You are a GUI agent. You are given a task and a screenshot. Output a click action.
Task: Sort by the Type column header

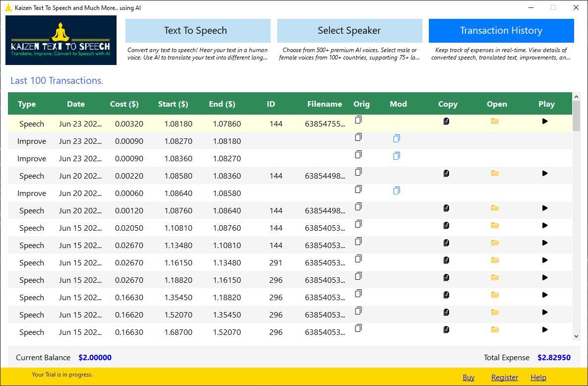[x=27, y=104]
